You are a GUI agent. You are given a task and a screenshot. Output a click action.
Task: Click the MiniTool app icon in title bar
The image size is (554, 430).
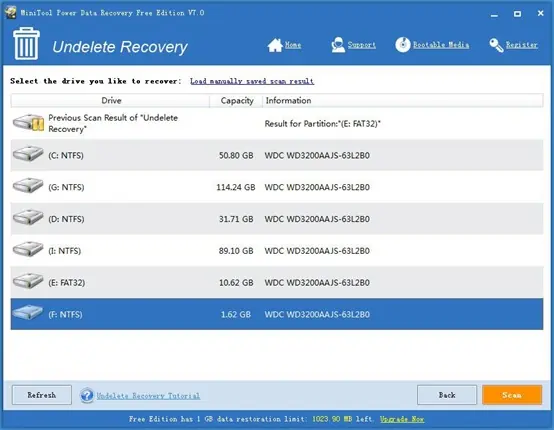(x=10, y=13)
